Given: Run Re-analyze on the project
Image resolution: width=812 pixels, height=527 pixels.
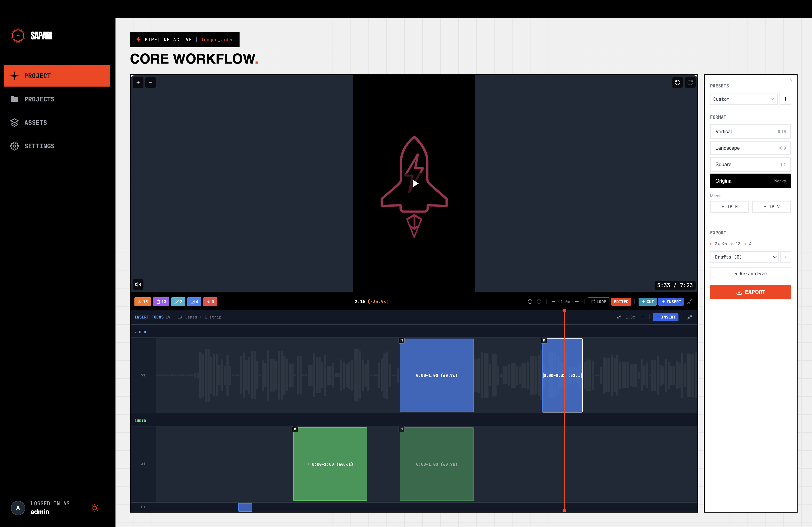Looking at the screenshot, I should click(x=750, y=273).
